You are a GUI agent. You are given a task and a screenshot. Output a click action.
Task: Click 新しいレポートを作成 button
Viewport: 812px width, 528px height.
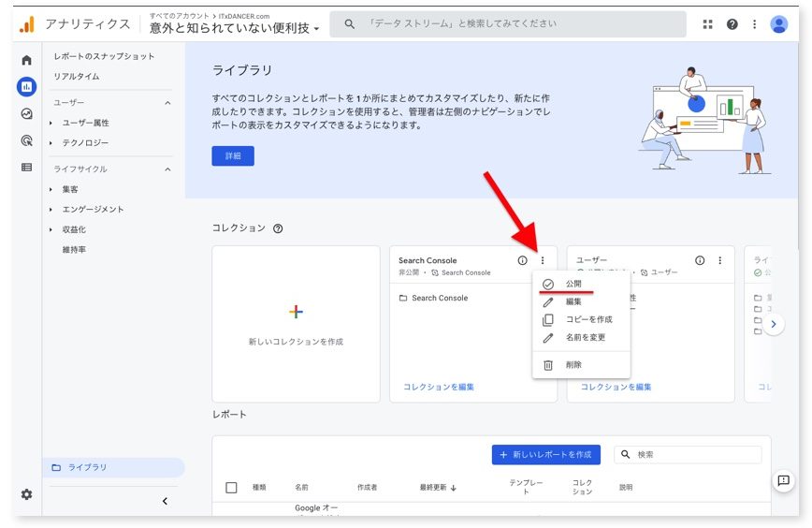[x=545, y=454]
